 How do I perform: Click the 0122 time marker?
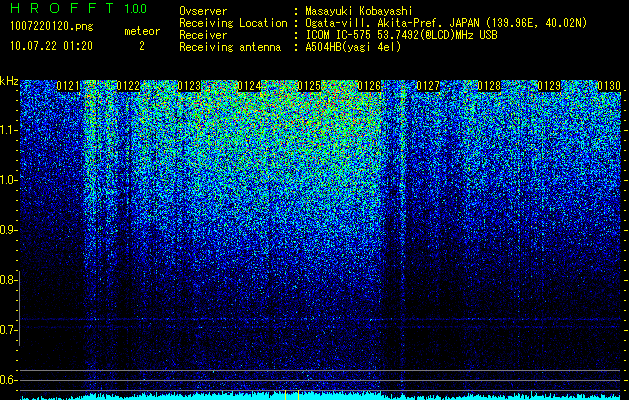(128, 86)
